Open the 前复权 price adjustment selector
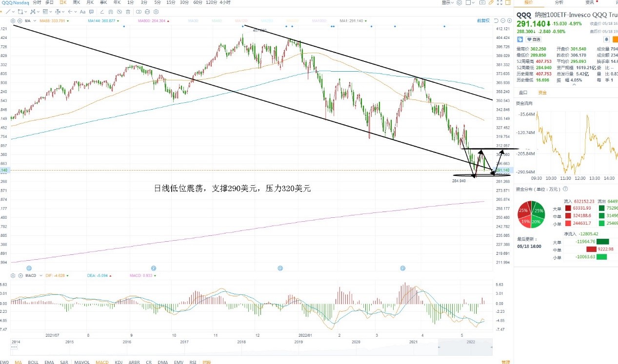 483,20
